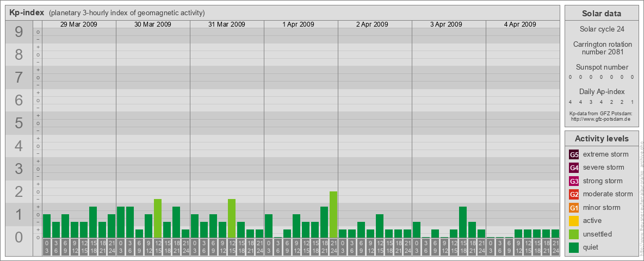644x261 pixels.
Task: Click the '29 Mar 2009' date header
Action: pos(79,24)
